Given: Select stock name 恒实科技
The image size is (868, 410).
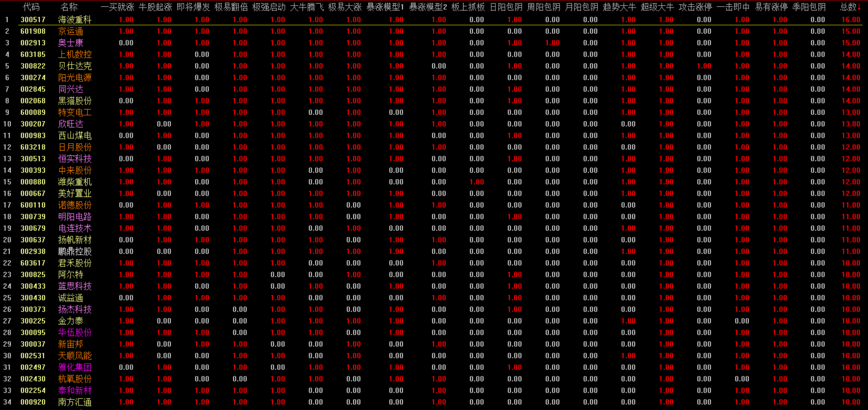Looking at the screenshot, I should pyautogui.click(x=75, y=159).
